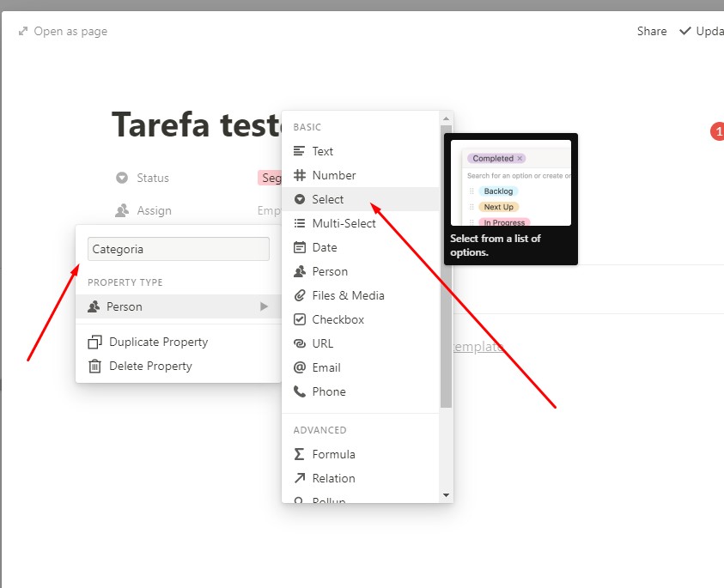
Task: Click Delete Property
Action: click(179, 366)
